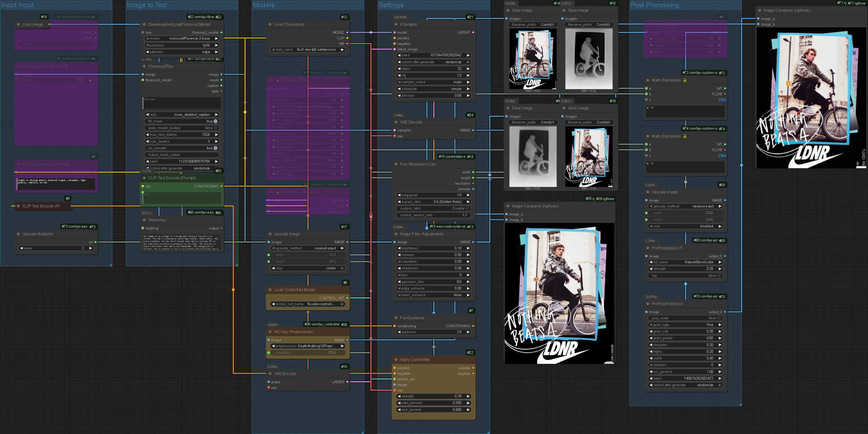Collapse the VAE Decode node dot
The width and height of the screenshot is (868, 434).
[396, 122]
